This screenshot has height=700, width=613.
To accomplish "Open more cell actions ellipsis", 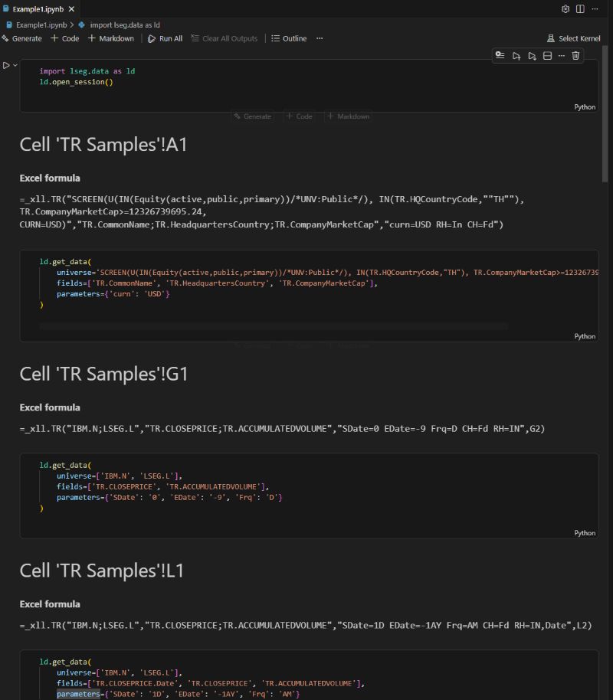I will point(562,55).
